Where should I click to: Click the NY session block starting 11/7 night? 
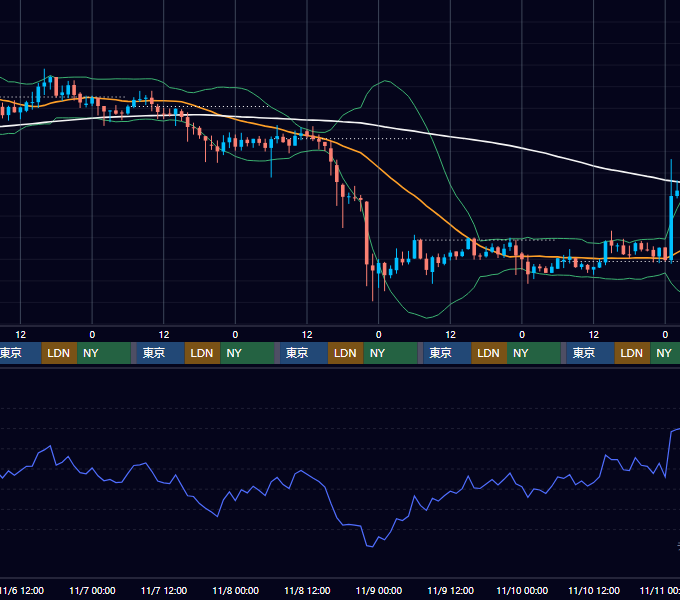pos(247,353)
